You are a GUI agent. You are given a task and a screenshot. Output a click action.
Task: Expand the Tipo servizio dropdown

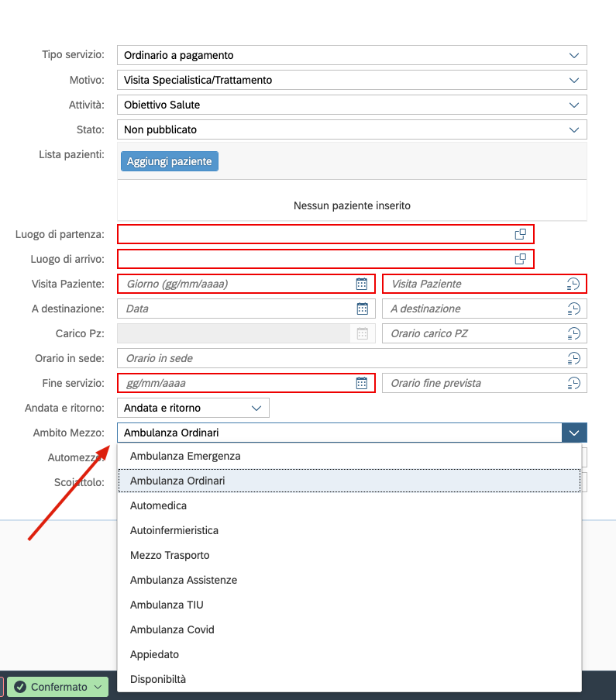click(573, 55)
